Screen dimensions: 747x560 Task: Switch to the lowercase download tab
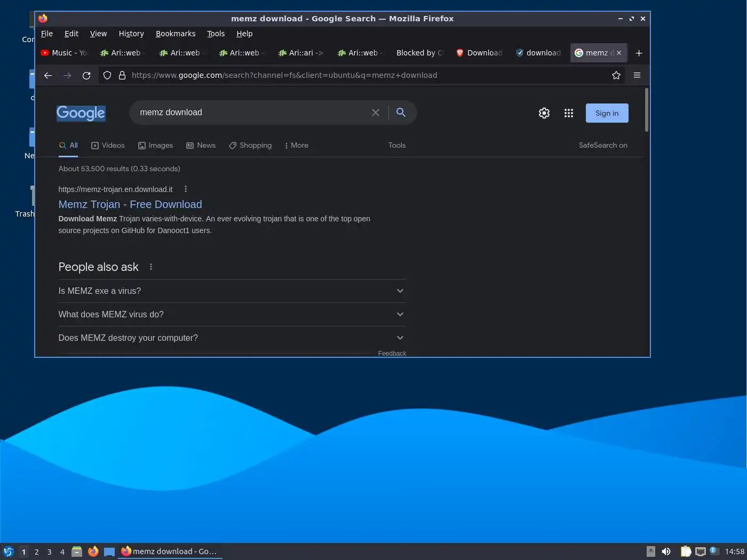click(x=538, y=53)
